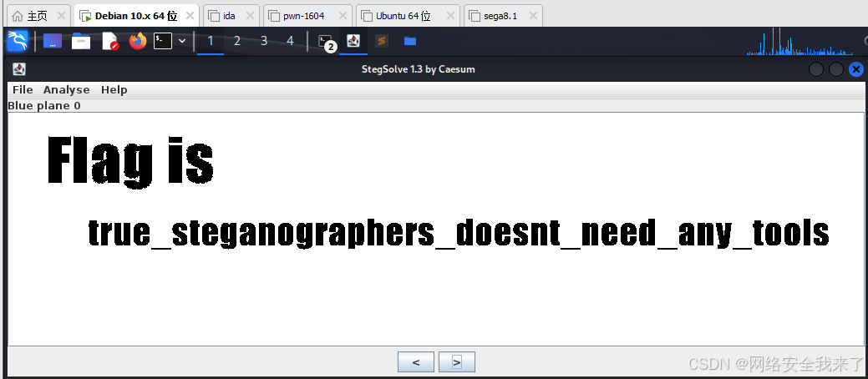Open the File menu in StegSolve
The width and height of the screenshot is (868, 379).
point(23,89)
